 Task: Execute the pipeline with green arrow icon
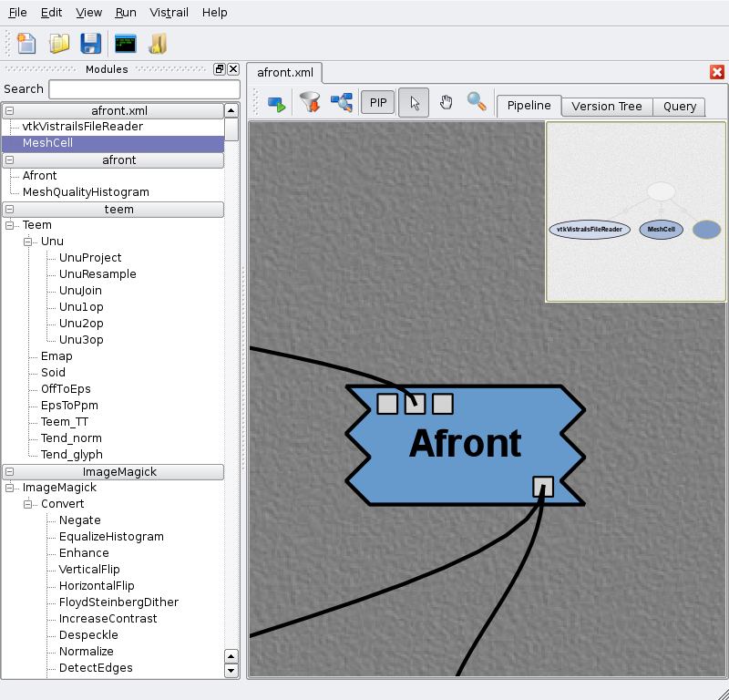pos(276,103)
